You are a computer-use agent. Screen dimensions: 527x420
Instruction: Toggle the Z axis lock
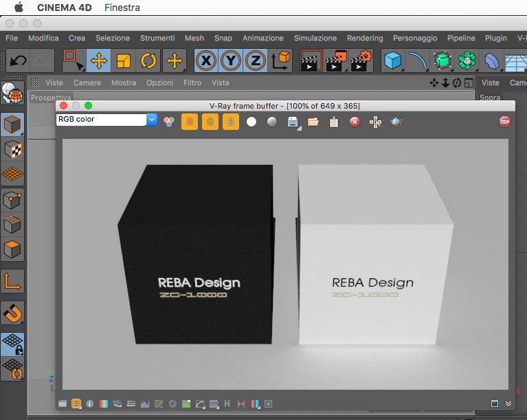[256, 60]
